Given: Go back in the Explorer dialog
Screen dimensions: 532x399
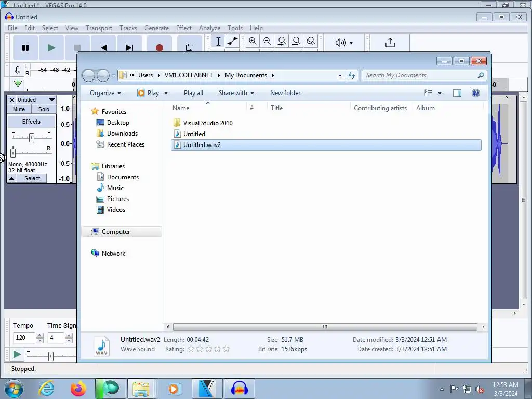Looking at the screenshot, I should click(88, 75).
